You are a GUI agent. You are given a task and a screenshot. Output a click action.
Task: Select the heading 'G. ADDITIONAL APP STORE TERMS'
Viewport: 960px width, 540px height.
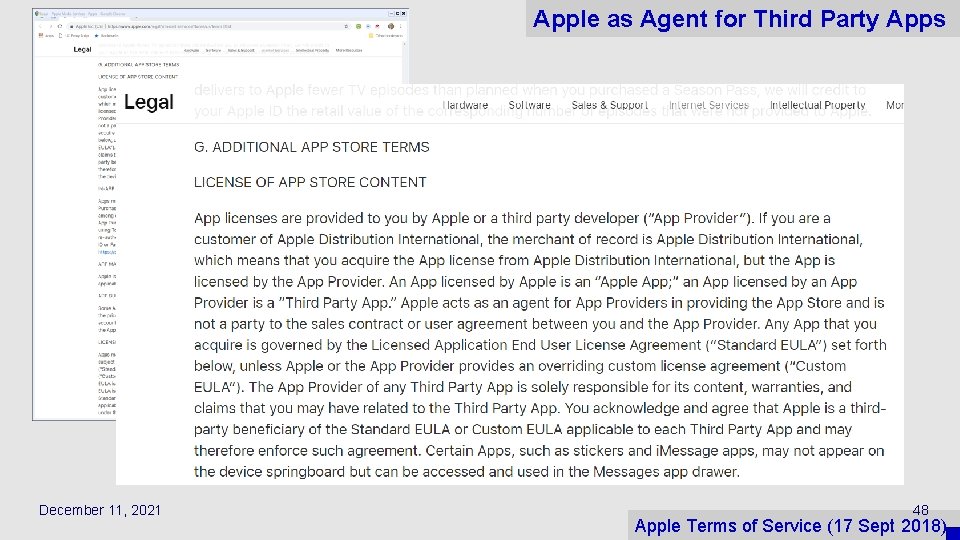tap(312, 147)
